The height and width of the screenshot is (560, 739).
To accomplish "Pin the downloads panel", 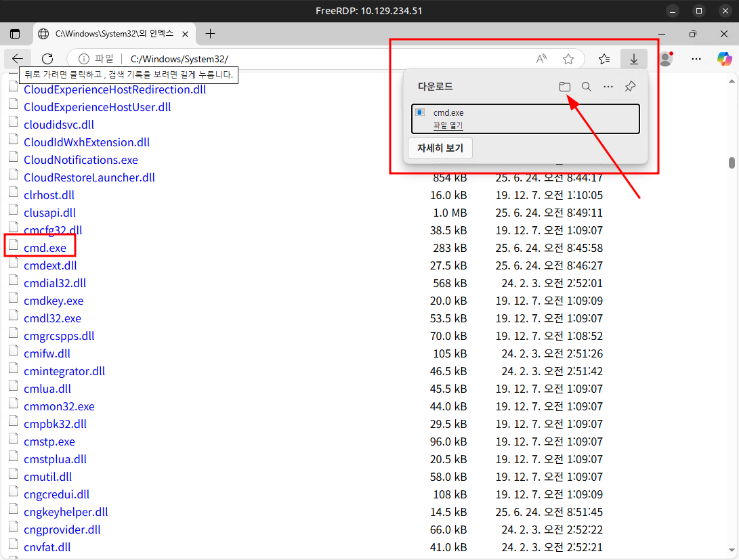I will [630, 87].
